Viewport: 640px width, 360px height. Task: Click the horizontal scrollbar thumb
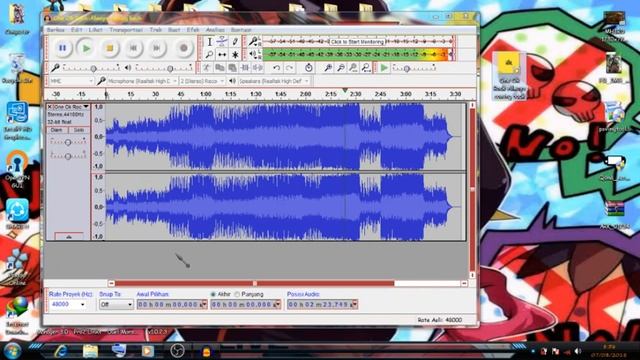point(255,283)
